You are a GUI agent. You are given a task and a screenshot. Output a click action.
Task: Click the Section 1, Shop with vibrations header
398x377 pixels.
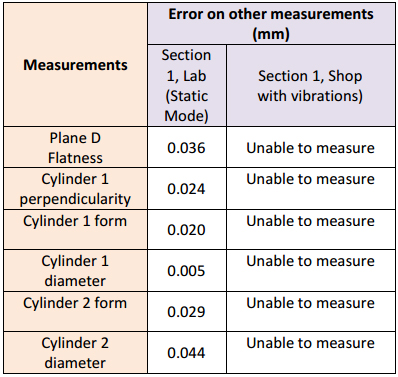pyautogui.click(x=311, y=85)
